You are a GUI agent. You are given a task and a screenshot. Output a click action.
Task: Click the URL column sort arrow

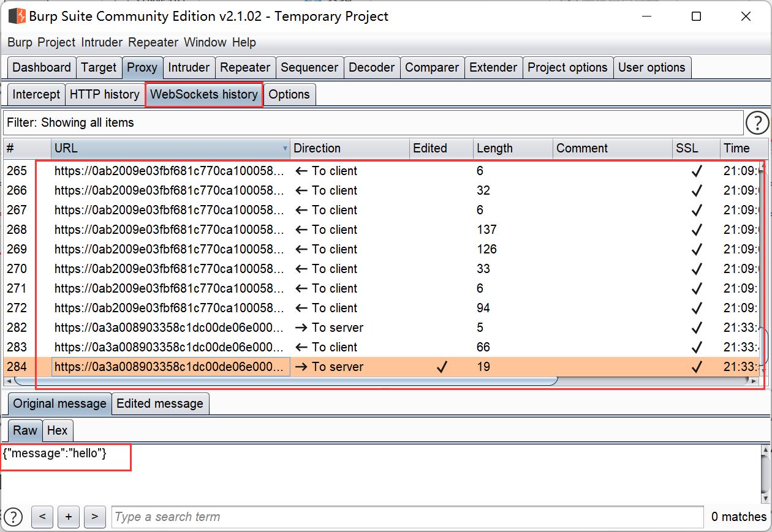[285, 149]
